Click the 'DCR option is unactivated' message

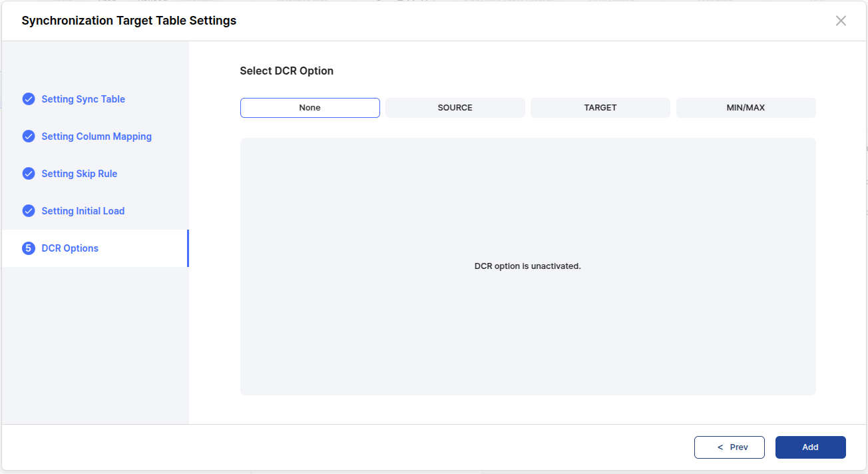[x=527, y=266]
